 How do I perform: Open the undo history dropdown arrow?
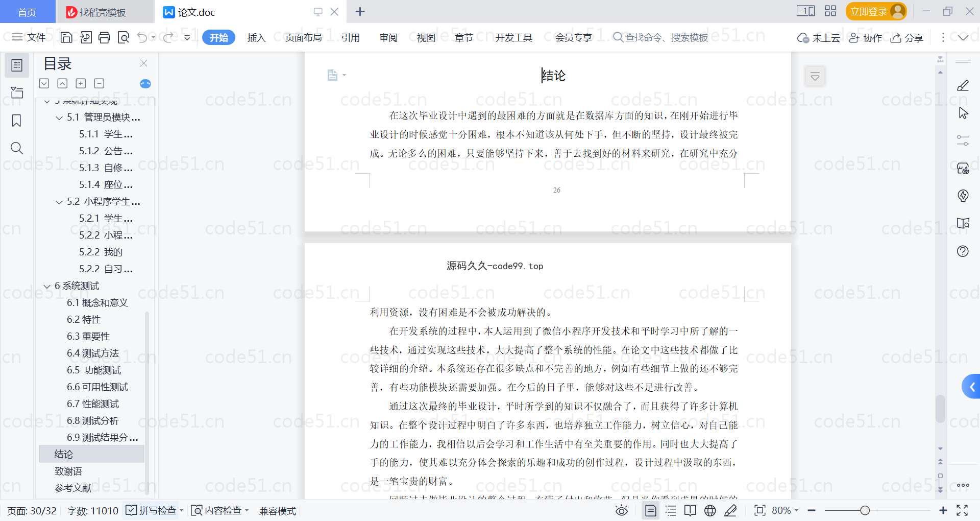[x=154, y=37]
